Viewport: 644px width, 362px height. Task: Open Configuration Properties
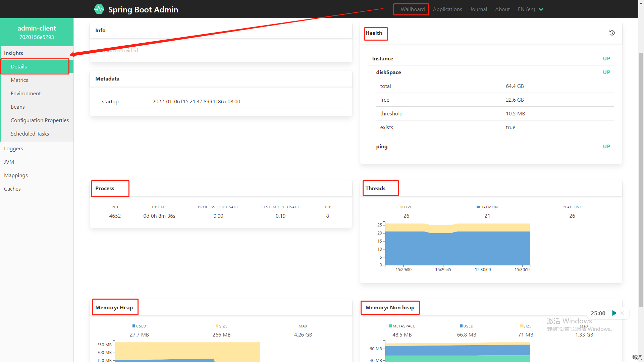point(37,120)
